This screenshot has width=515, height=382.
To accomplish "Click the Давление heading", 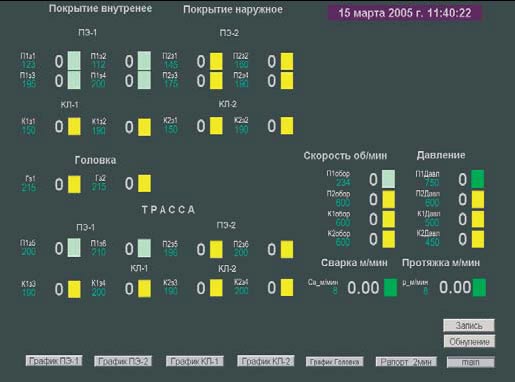I will (441, 155).
